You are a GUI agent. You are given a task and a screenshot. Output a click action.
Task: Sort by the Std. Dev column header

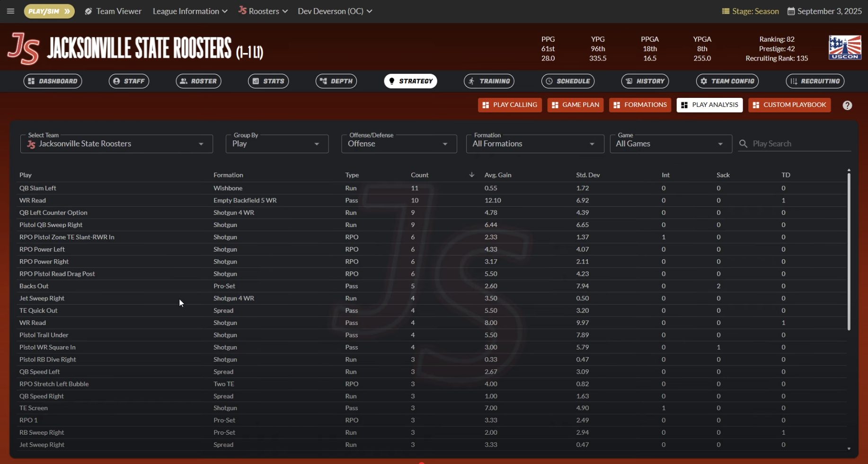click(x=588, y=175)
